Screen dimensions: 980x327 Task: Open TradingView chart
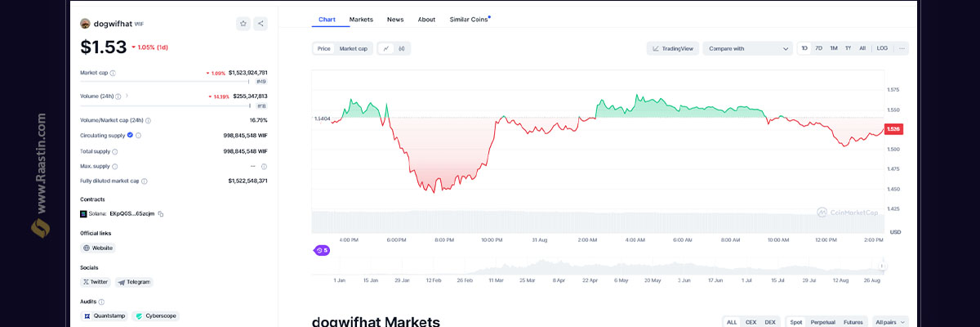pos(673,48)
